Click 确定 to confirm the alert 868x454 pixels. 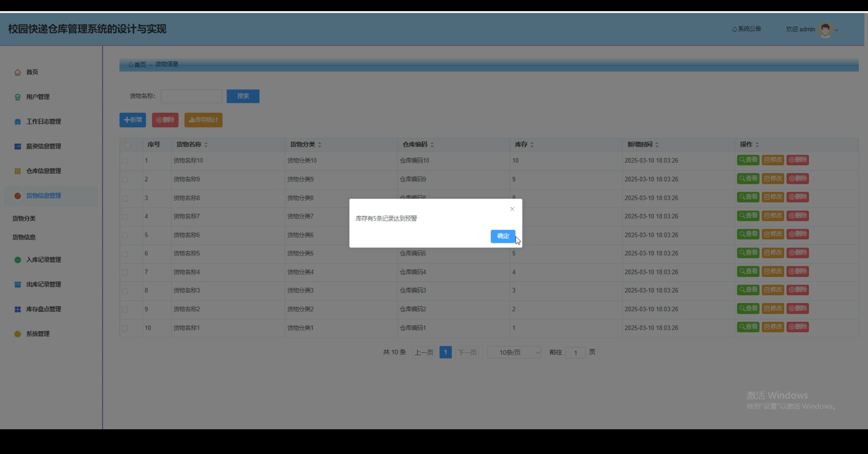coord(502,236)
